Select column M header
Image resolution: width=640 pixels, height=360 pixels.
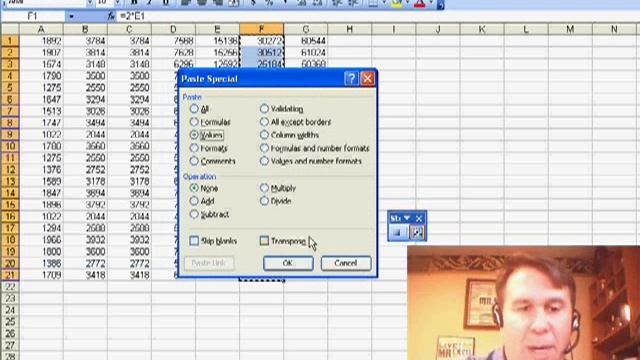(x=570, y=29)
